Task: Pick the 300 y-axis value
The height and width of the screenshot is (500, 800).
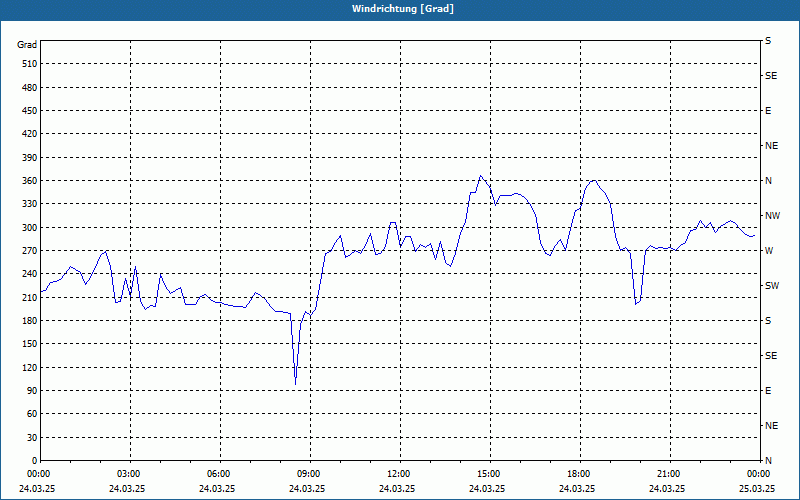Action: 30,228
